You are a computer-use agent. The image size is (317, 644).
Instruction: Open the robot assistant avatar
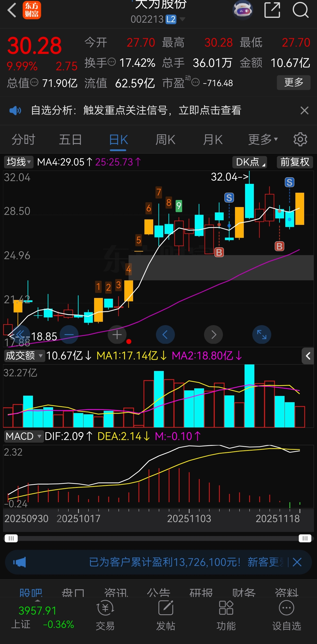[x=243, y=10]
